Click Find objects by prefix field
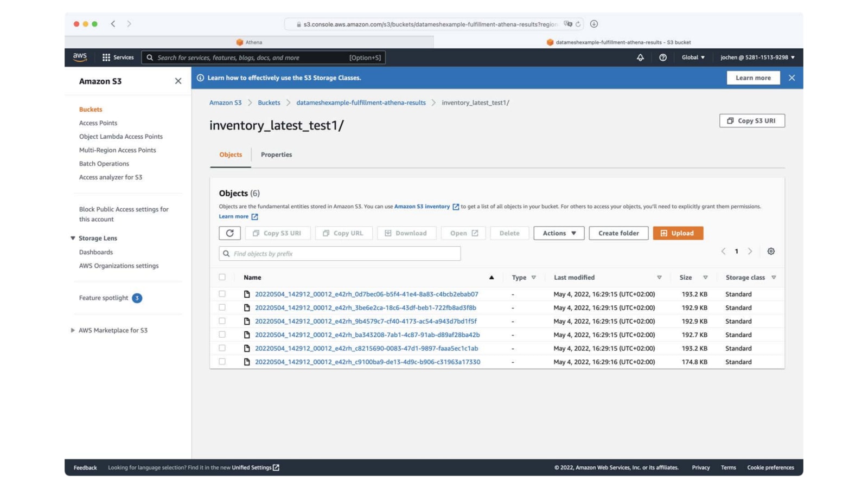Image resolution: width=868 pixels, height=488 pixels. tap(340, 253)
